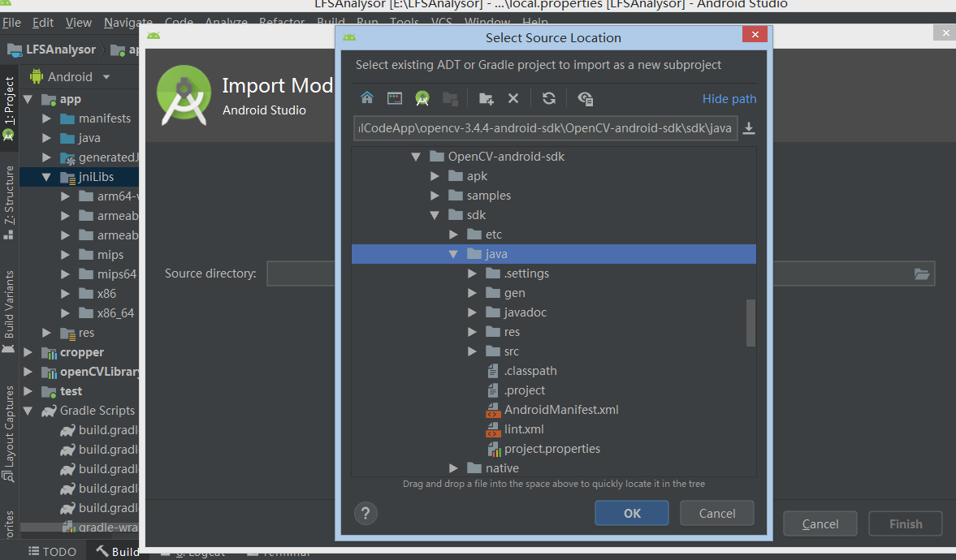Screen dimensions: 956x560
Task: Expand the etc folder
Action: pos(453,235)
